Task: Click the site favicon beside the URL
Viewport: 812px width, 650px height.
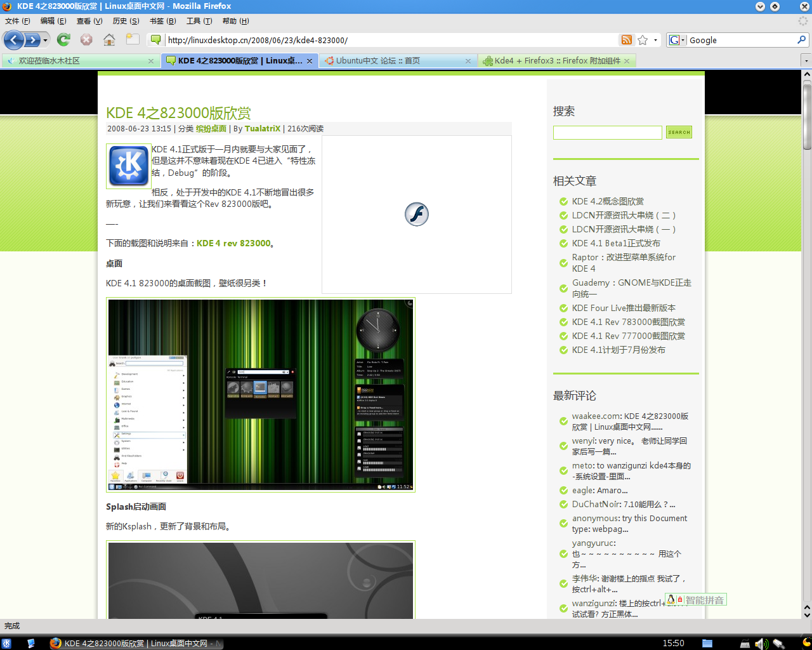Action: click(x=155, y=40)
